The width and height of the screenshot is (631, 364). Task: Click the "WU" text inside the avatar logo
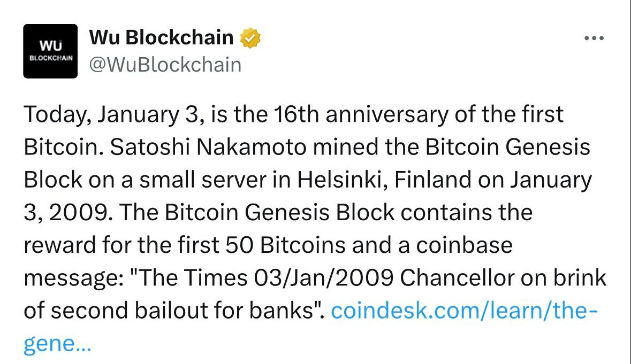pos(51,46)
